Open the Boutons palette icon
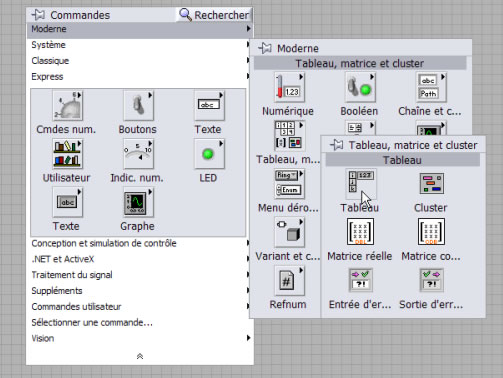Image resolution: width=503 pixels, height=378 pixels. coord(138,106)
